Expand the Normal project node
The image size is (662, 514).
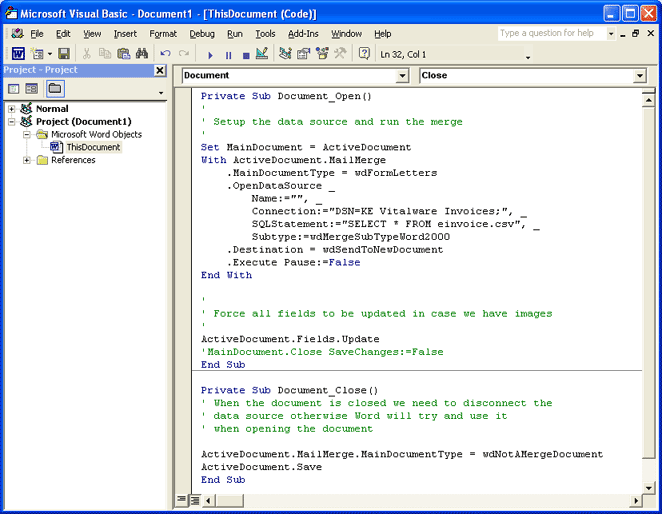(x=11, y=109)
